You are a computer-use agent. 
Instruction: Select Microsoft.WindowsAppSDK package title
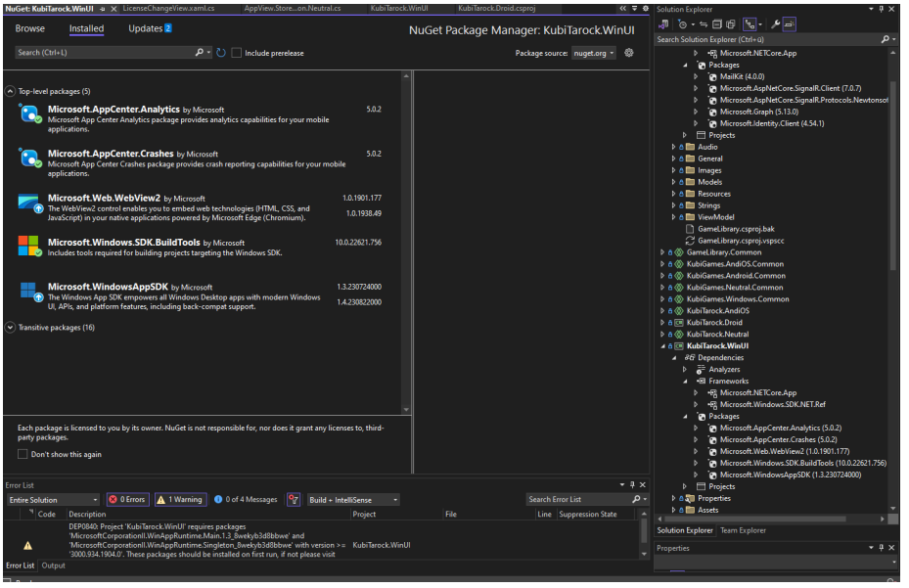click(108, 287)
